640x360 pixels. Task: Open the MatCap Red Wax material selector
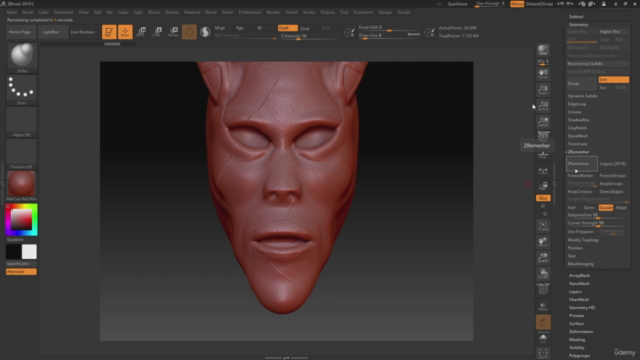(22, 186)
